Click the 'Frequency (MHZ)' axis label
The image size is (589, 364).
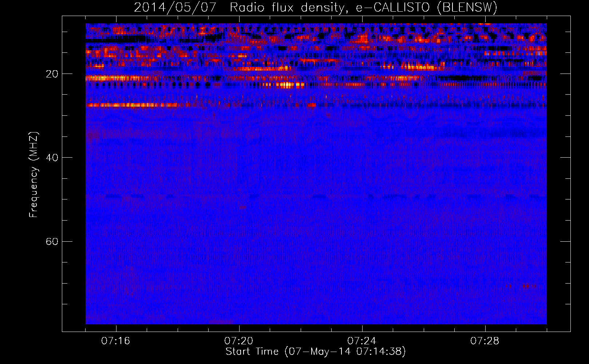tap(33, 174)
